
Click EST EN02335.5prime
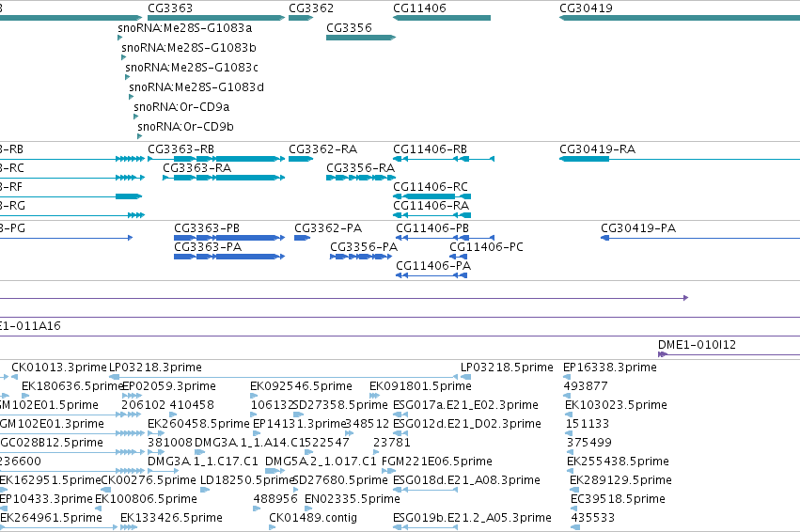click(352, 499)
